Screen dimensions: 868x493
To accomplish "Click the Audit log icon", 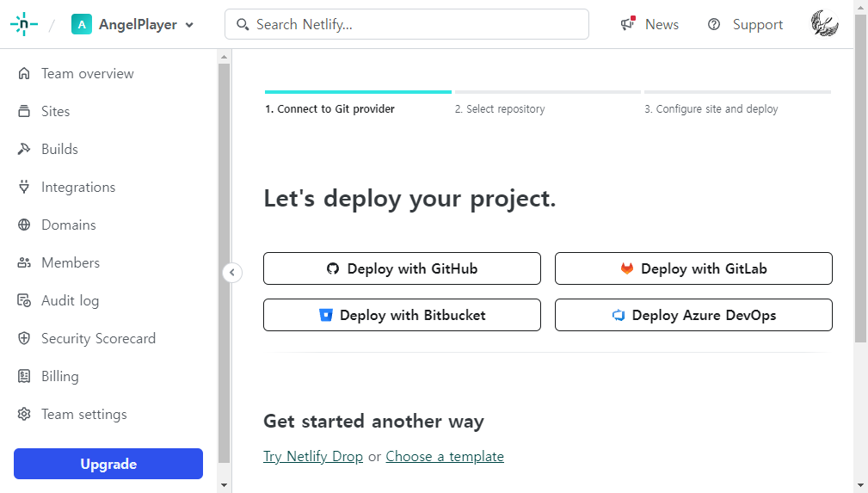I will click(x=24, y=301).
